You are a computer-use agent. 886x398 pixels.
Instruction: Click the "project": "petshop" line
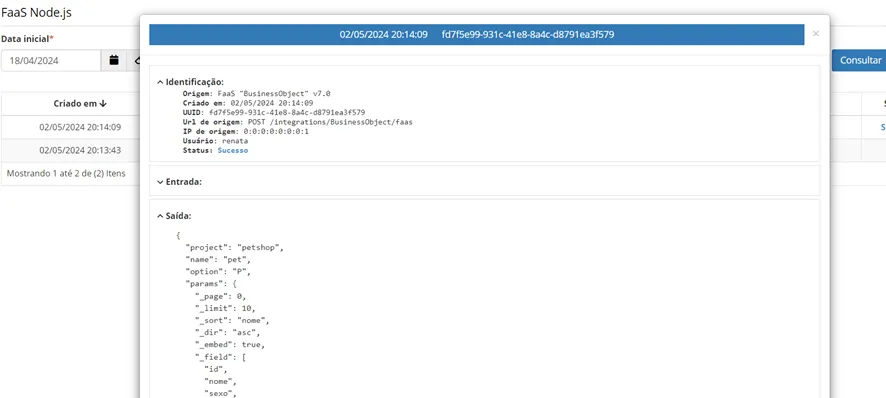click(x=234, y=248)
